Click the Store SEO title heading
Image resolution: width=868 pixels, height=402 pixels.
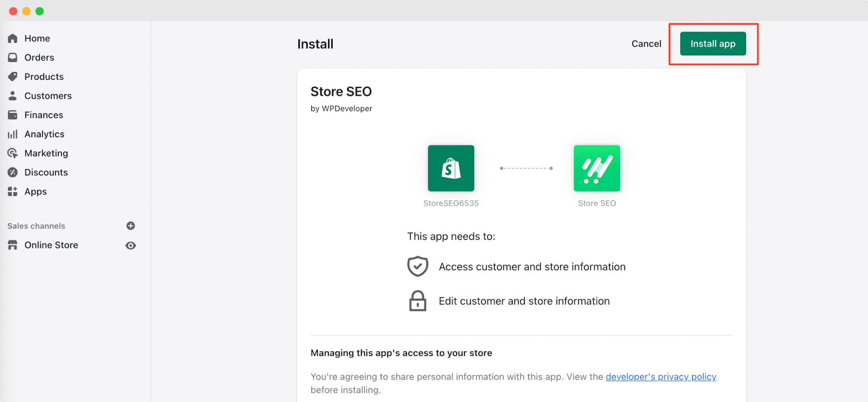341,92
